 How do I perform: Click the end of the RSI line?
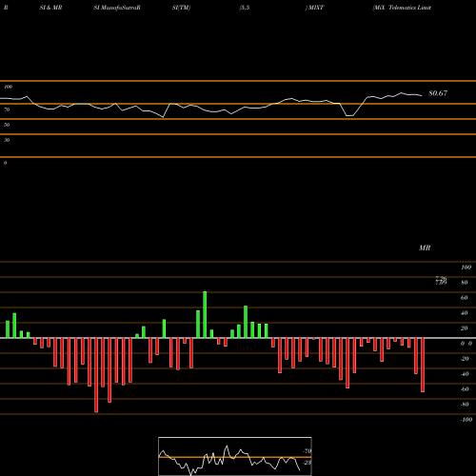click(422, 95)
